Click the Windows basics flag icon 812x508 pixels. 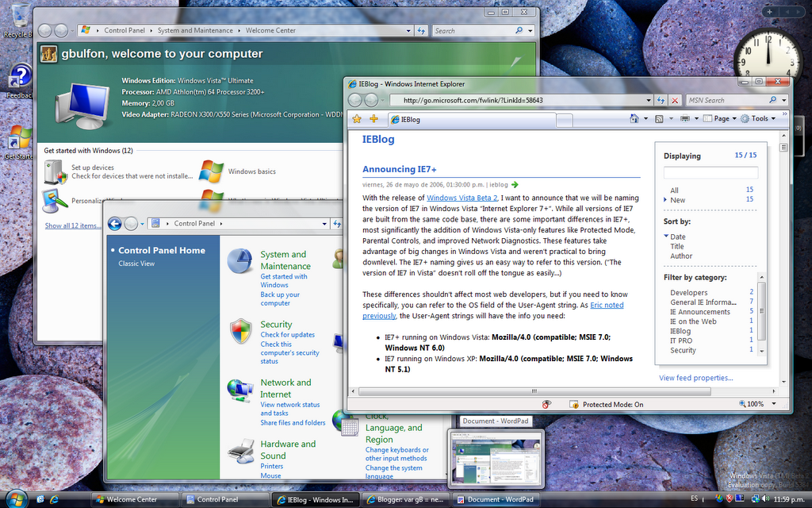[x=211, y=171]
